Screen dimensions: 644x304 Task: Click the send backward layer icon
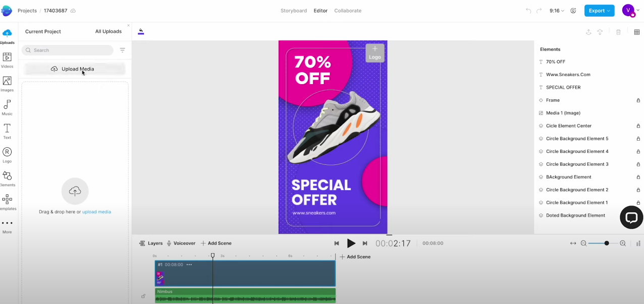point(600,32)
